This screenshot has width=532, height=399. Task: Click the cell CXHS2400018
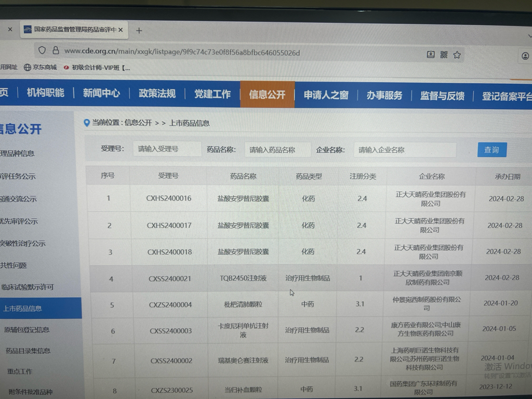170,252
